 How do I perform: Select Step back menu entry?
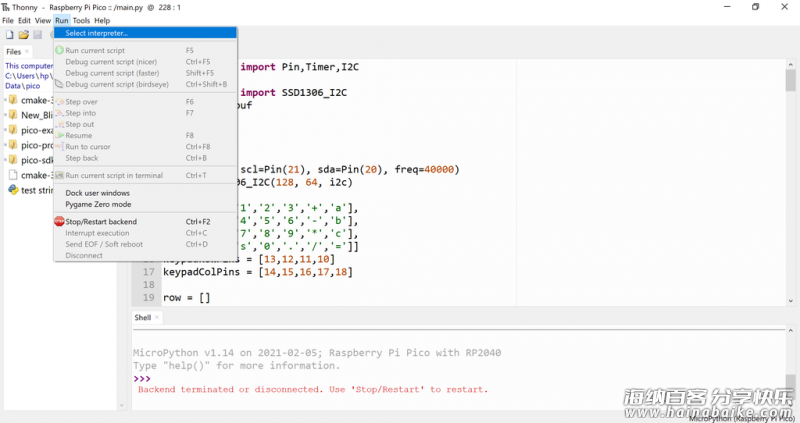point(145,158)
